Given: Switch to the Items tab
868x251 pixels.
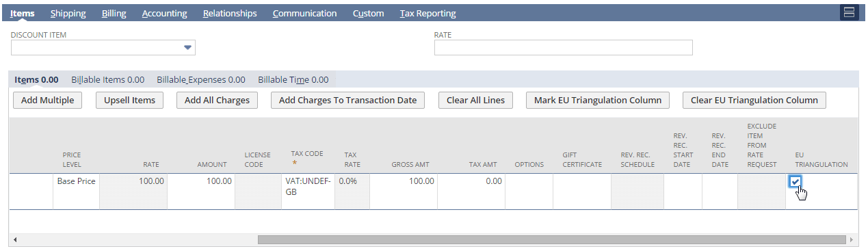Looking at the screenshot, I should 23,13.
